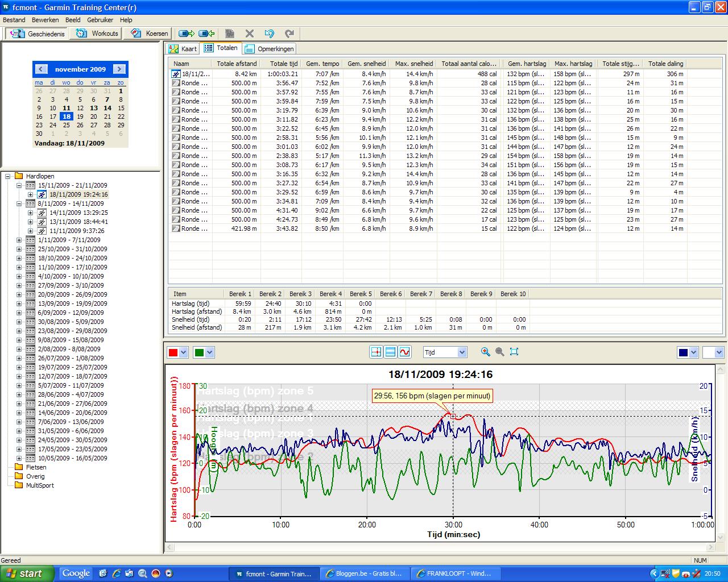Open Bewerken menu
Screen dimensions: 728x582
click(45, 20)
